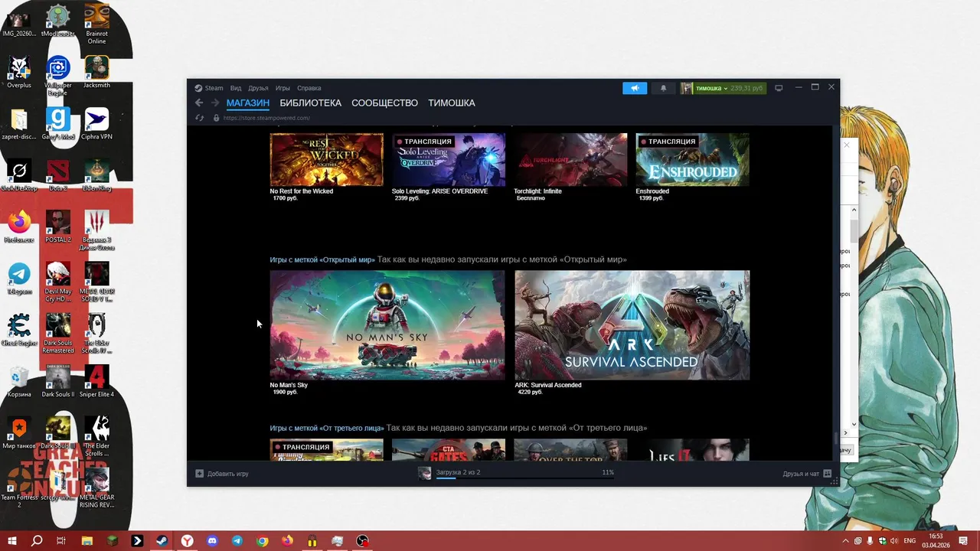
Task: Open the ТИМОШКА profile tab
Action: pyautogui.click(x=452, y=103)
